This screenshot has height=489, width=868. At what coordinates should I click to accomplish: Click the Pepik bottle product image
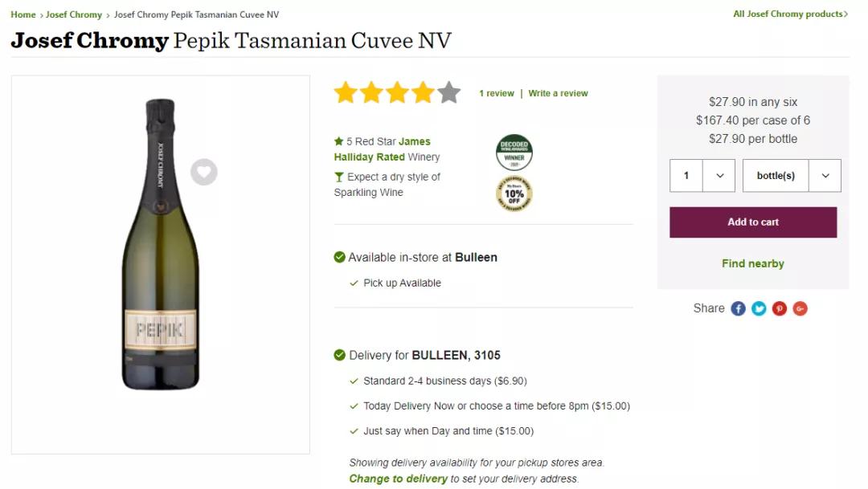coord(160,245)
